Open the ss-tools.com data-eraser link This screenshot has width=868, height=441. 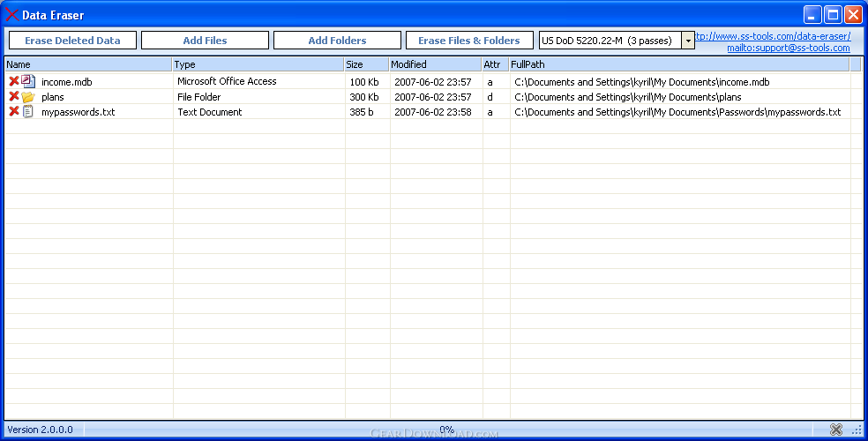(x=773, y=36)
